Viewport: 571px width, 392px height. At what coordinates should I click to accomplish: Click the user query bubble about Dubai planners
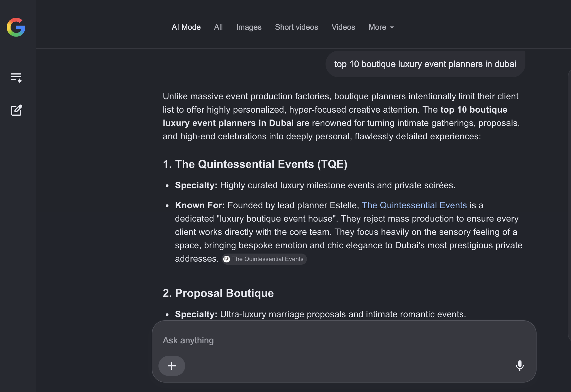425,64
